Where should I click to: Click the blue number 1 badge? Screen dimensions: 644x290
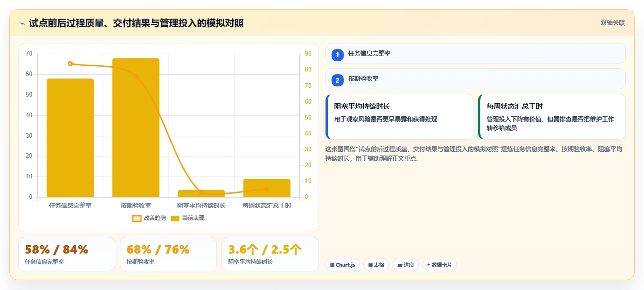click(338, 55)
